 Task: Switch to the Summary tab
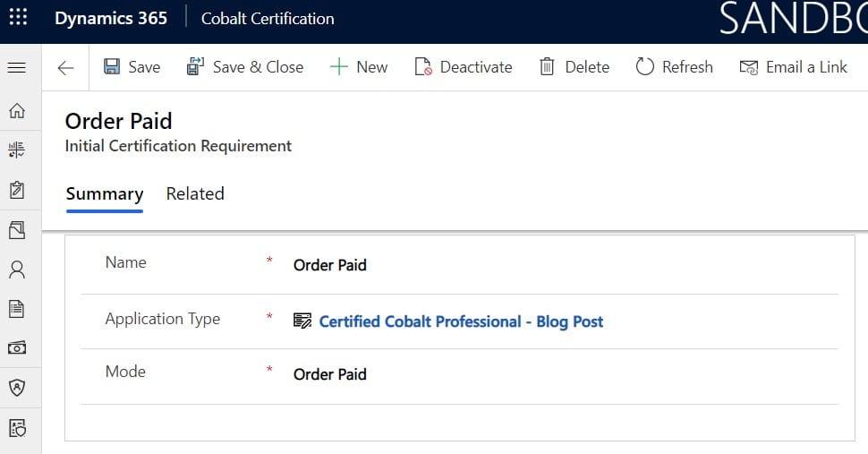click(105, 193)
